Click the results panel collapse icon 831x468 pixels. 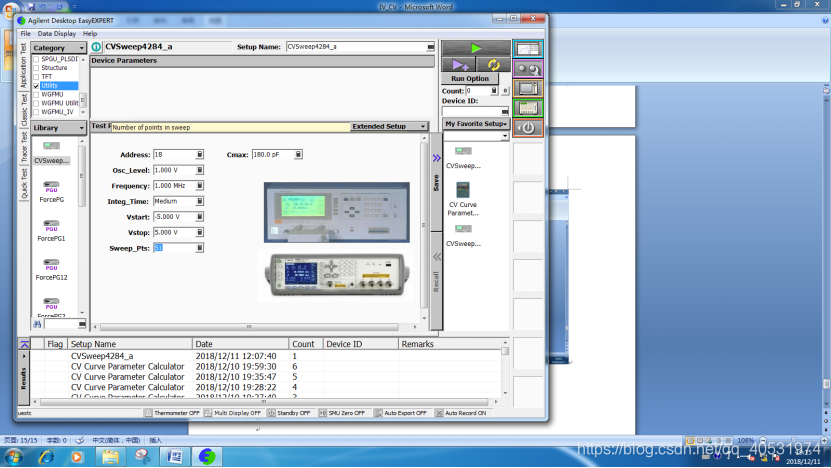click(24, 344)
